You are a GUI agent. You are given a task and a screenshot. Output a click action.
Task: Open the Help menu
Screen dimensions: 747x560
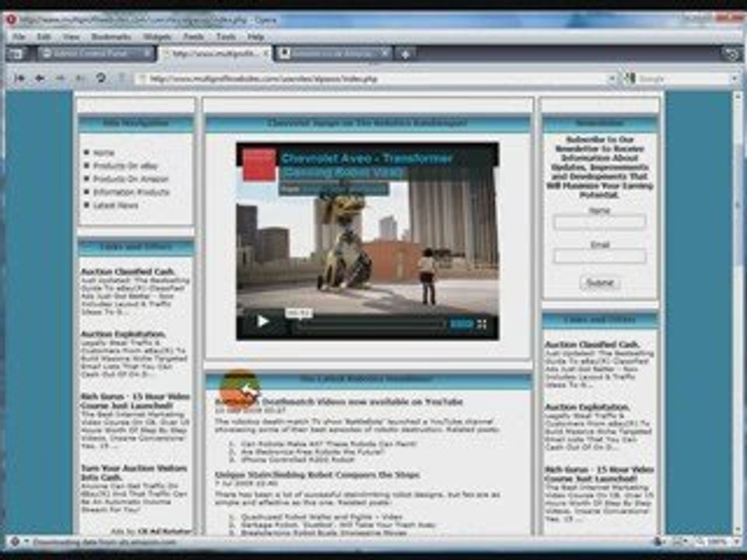(x=255, y=37)
